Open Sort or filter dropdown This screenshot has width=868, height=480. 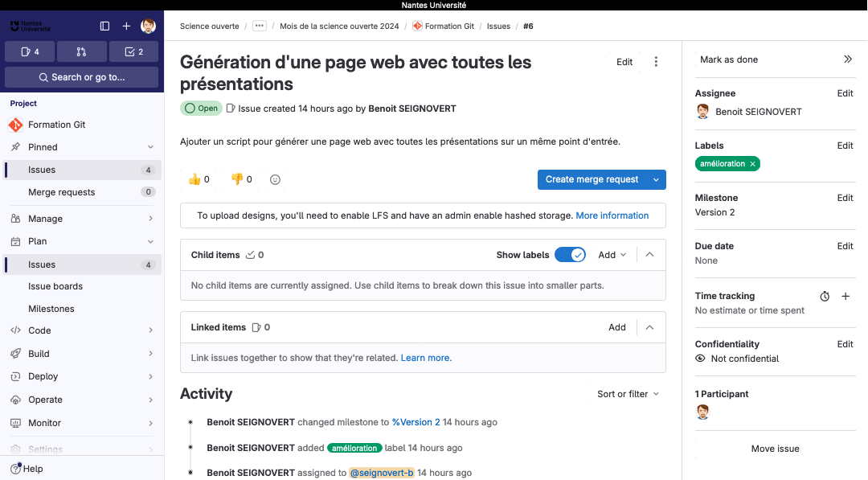(x=628, y=394)
